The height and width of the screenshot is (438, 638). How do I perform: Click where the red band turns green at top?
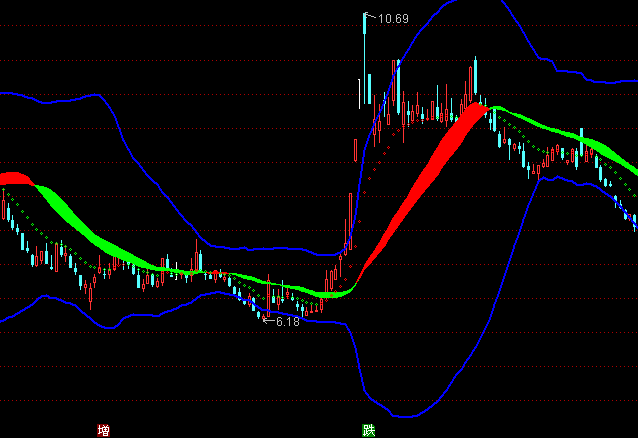[x=488, y=106]
